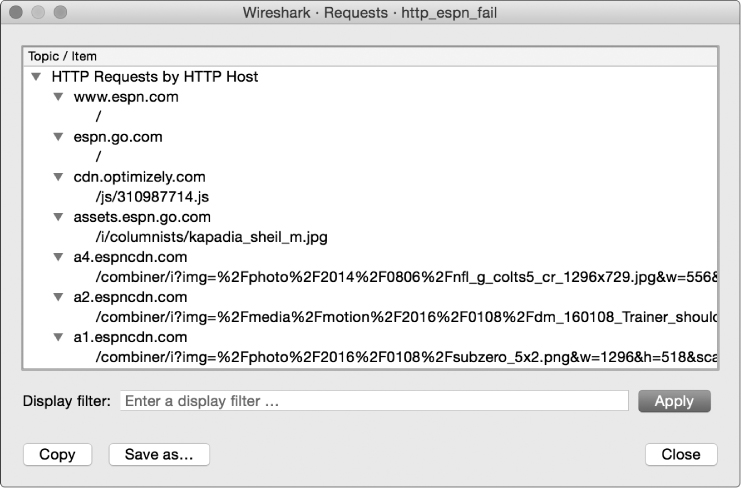Apply the display filter
This screenshot has height=488, width=741.
point(674,401)
